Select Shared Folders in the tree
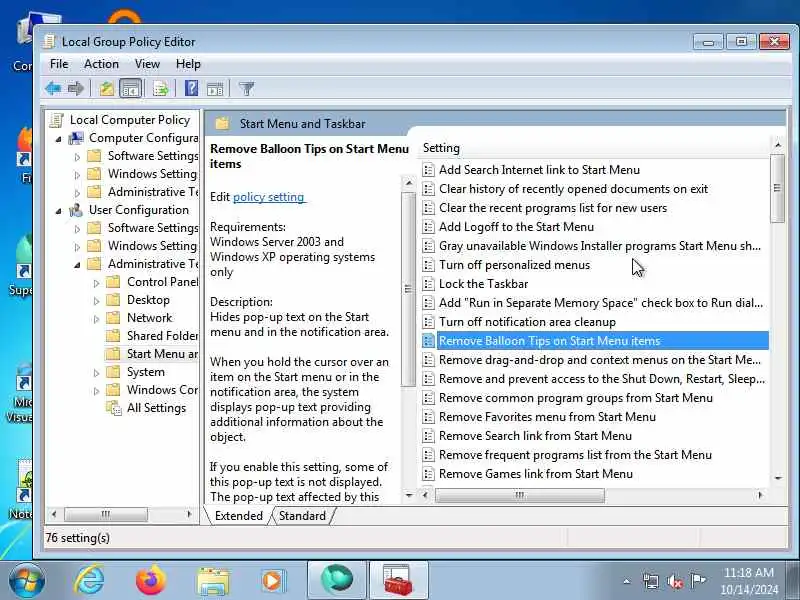Image resolution: width=800 pixels, height=600 pixels. 162,336
